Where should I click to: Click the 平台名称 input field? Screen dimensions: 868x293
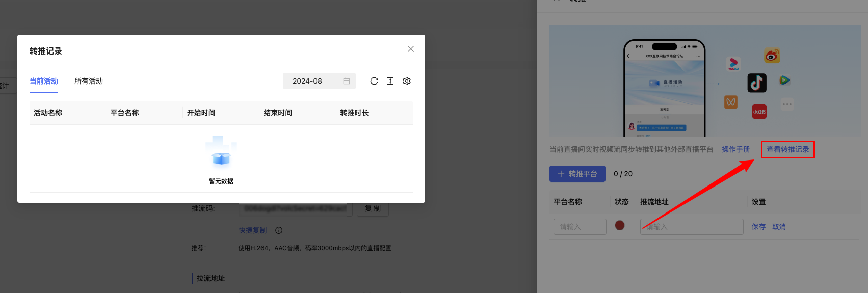(580, 227)
